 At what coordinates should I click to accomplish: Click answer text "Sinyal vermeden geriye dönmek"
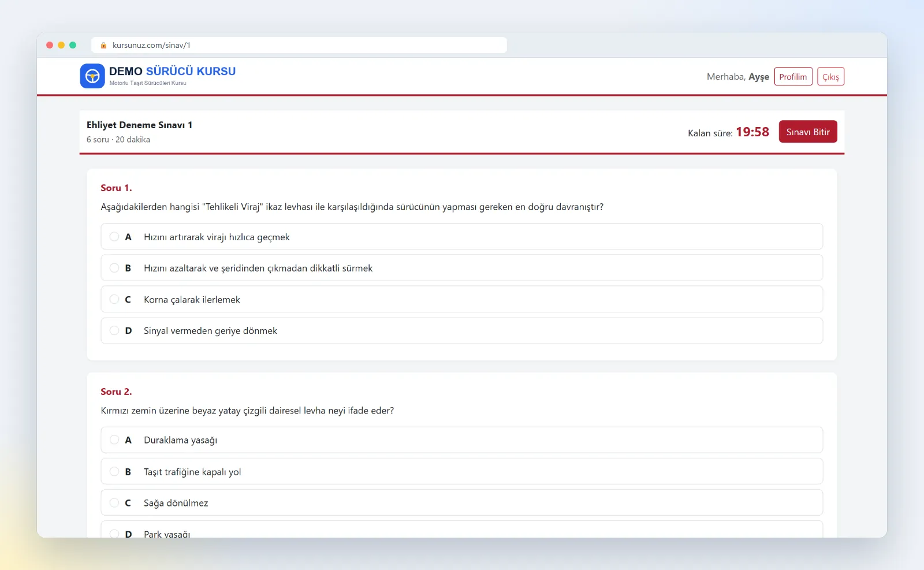(210, 330)
